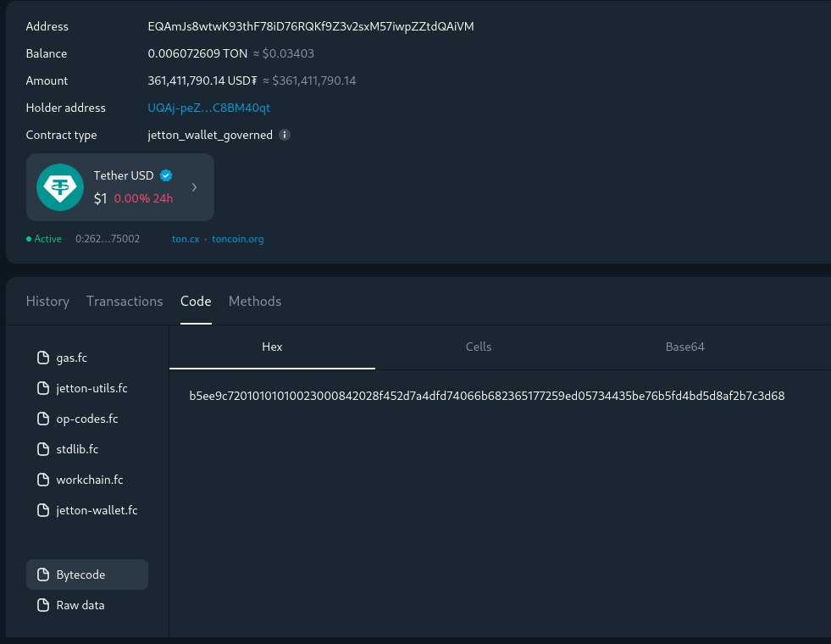This screenshot has width=831, height=644.
Task: Click the Raw data file icon
Action: tap(42, 605)
